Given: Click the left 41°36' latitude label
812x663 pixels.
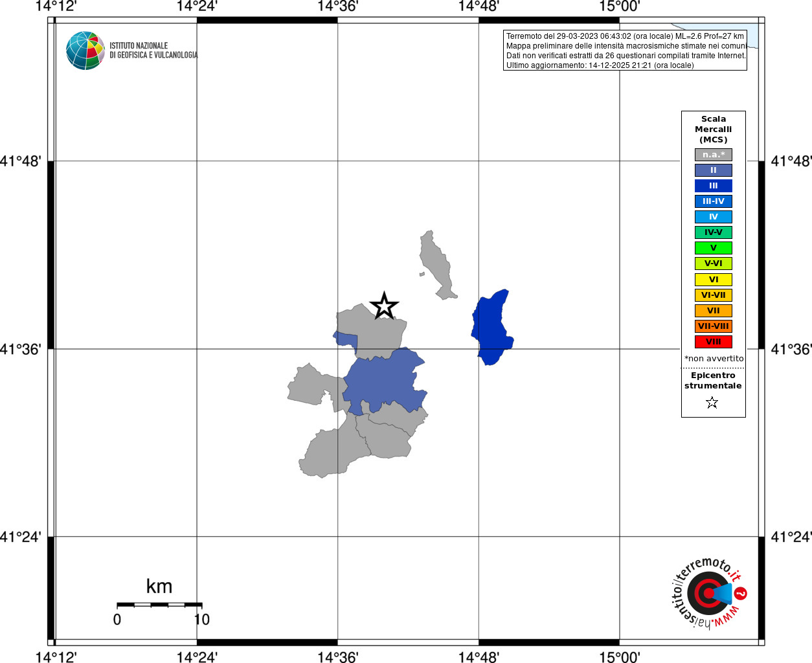Looking at the screenshot, I should (21, 349).
